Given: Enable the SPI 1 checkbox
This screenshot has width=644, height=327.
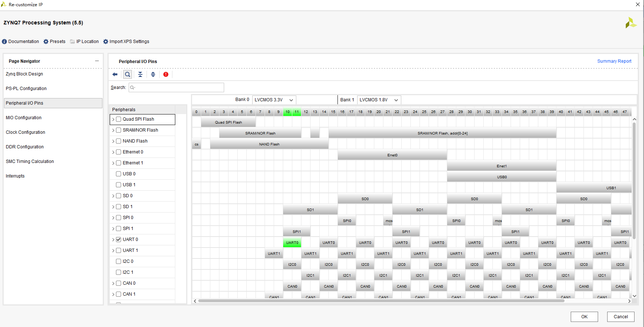Looking at the screenshot, I should [x=118, y=229].
